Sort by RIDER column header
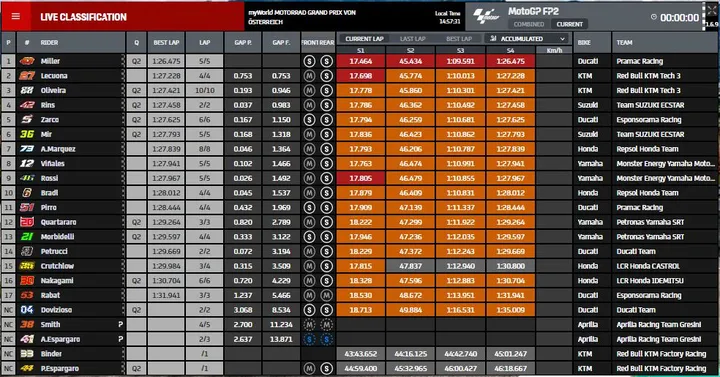This screenshot has width=720, height=377. point(49,42)
